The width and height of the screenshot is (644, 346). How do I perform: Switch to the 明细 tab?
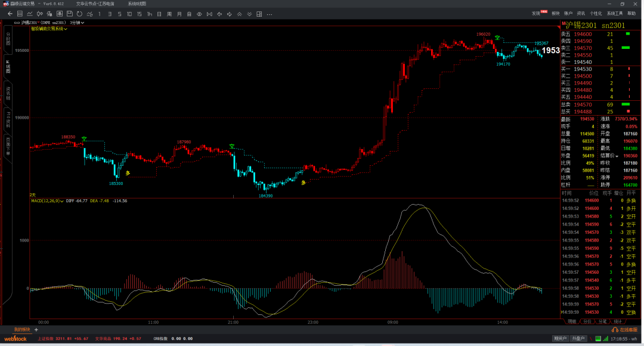click(x=572, y=322)
